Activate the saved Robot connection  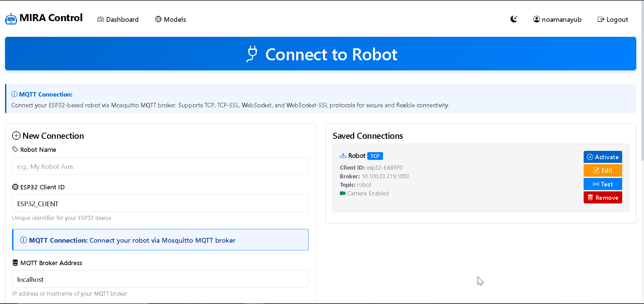point(603,157)
